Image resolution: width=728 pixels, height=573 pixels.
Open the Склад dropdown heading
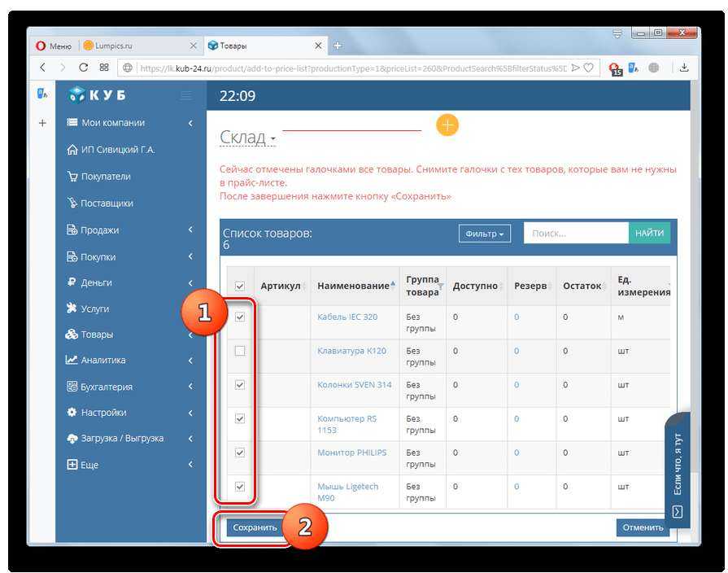[x=247, y=138]
